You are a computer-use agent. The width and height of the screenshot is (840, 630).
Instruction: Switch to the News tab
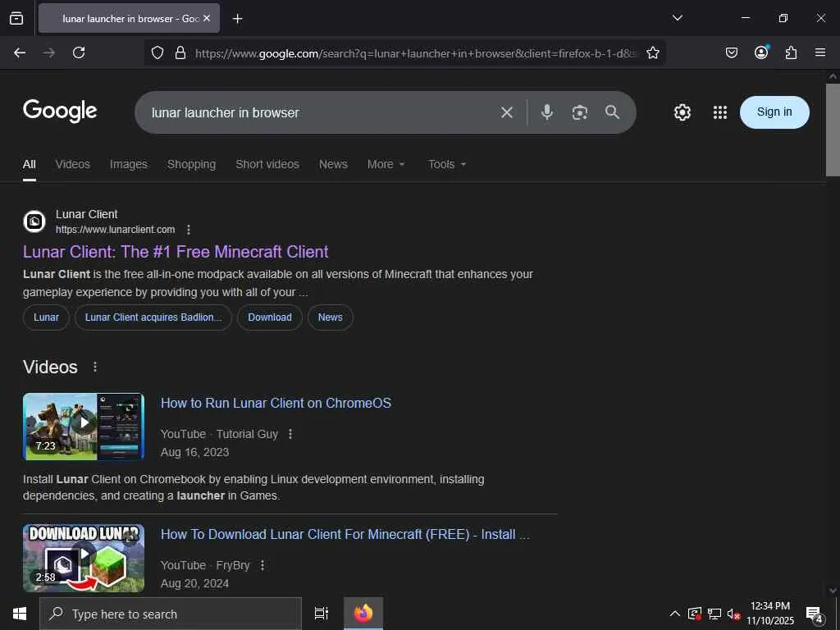333,164
